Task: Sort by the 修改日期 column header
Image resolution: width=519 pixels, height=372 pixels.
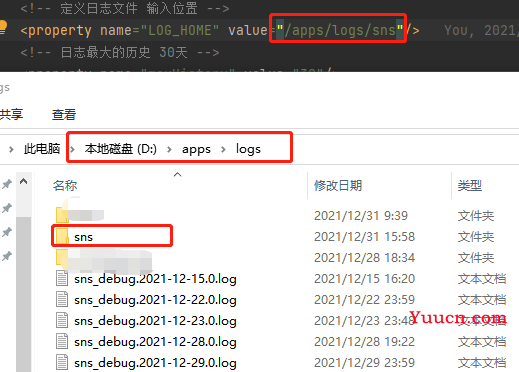Action: (338, 185)
